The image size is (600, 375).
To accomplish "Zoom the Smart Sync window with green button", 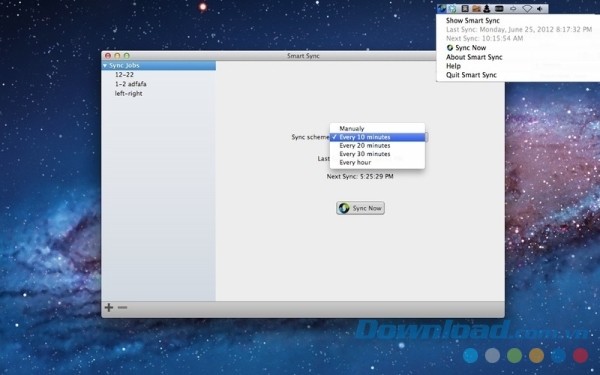I will tap(127, 56).
